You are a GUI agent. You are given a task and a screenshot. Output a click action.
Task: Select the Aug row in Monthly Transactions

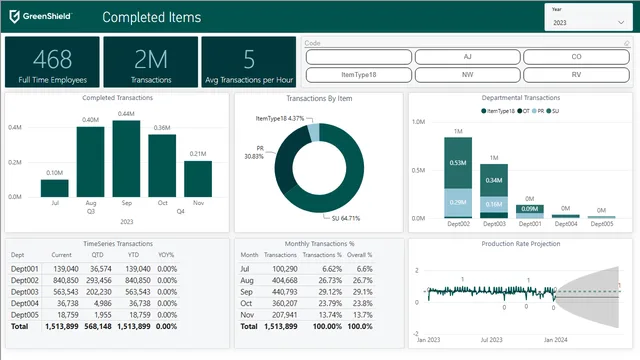point(307,280)
